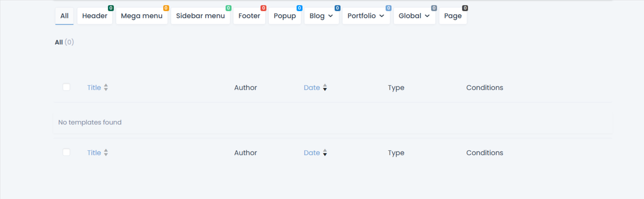Viewport: 644px width, 199px height.
Task: Tick the select-all checkbox in top header
Action: (66, 87)
